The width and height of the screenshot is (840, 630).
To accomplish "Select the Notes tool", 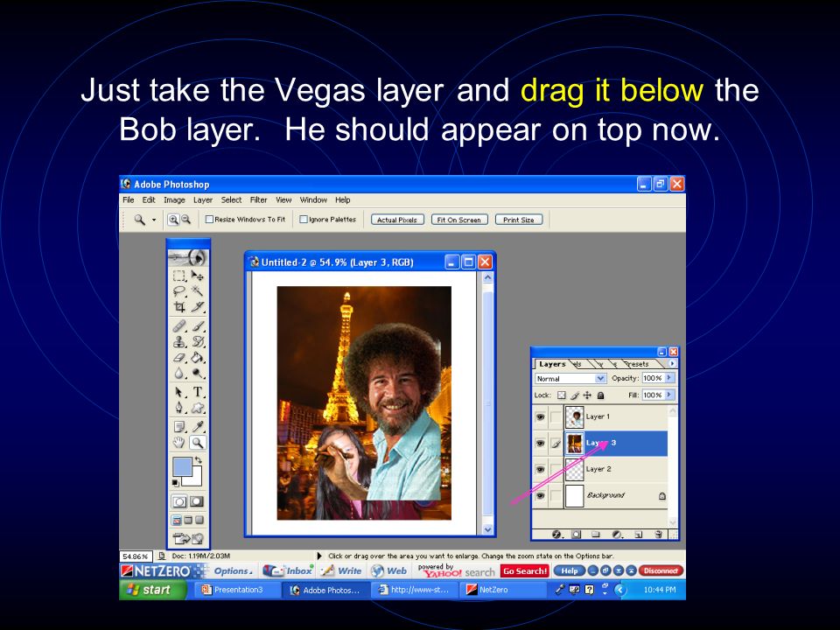I will tap(179, 427).
